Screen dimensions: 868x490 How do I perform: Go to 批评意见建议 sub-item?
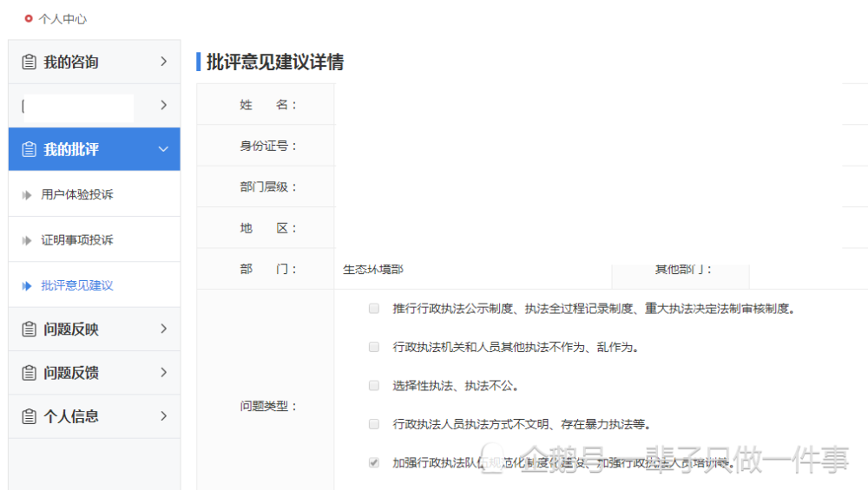(x=77, y=285)
